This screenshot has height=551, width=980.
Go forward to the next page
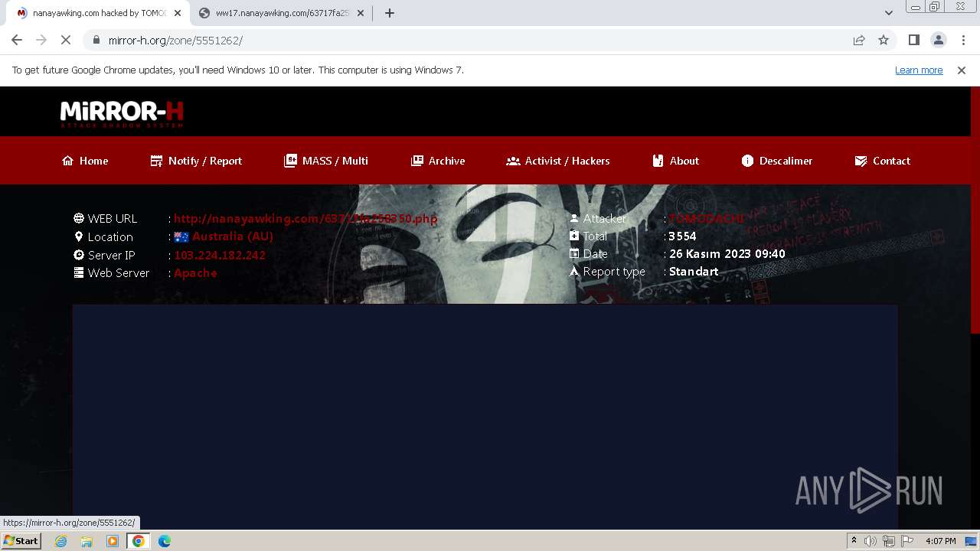pyautogui.click(x=41, y=40)
